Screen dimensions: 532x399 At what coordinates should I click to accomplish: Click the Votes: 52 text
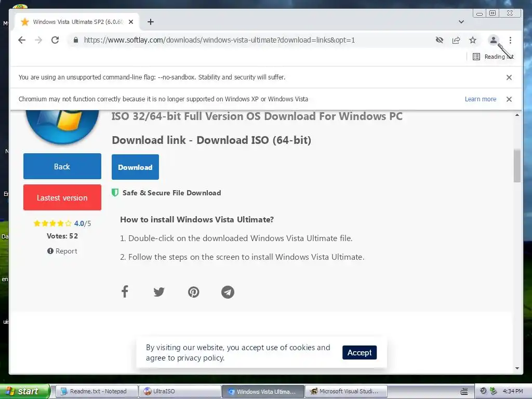tap(62, 236)
